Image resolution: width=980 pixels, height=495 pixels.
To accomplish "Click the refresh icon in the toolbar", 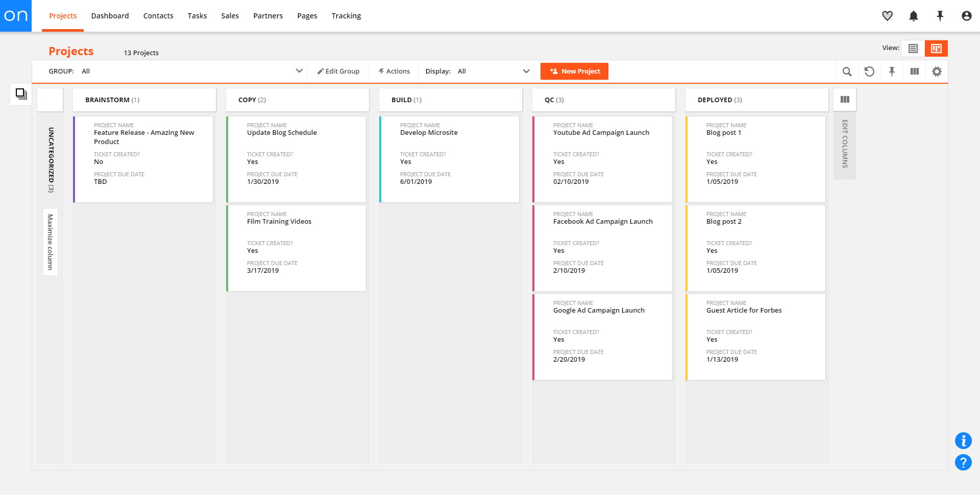I will point(869,72).
